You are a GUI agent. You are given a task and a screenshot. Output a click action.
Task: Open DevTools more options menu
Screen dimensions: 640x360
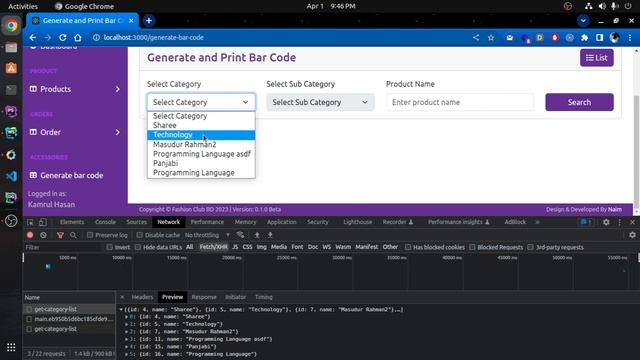(620, 222)
